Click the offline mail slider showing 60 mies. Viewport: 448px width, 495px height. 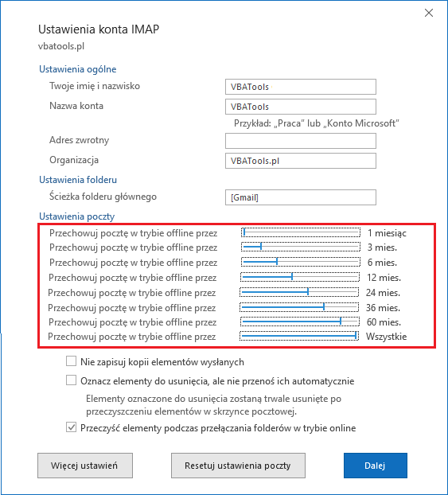point(300,322)
